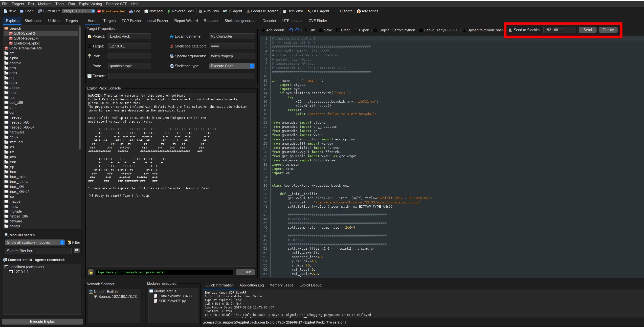Open the Advisories icon
This screenshot has width=644, height=327.
367,11
